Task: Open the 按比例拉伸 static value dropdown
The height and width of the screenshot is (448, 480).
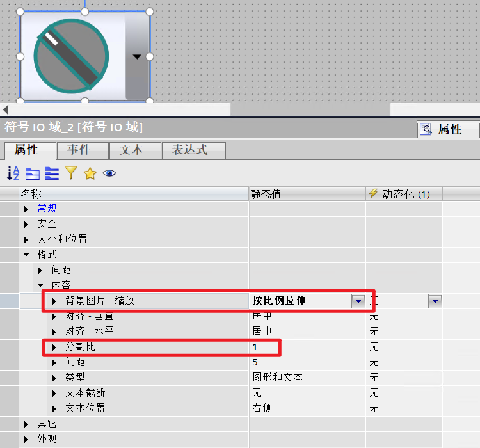Action: [x=358, y=301]
